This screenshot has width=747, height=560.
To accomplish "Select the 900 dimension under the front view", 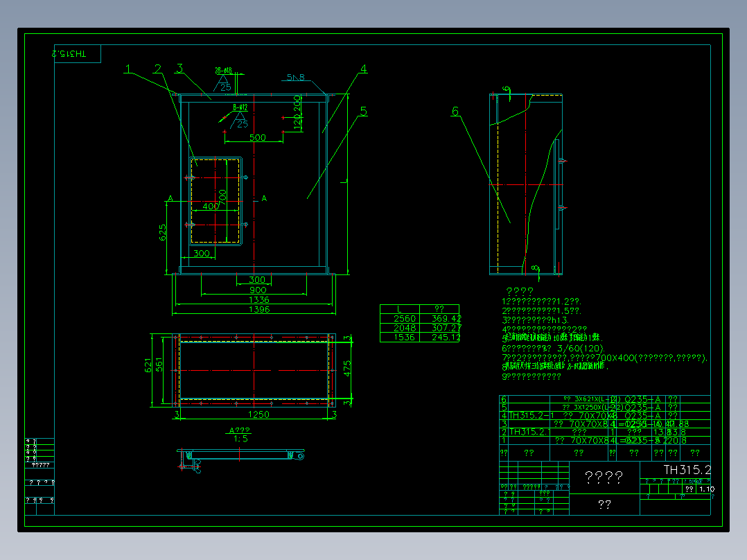I will [258, 290].
